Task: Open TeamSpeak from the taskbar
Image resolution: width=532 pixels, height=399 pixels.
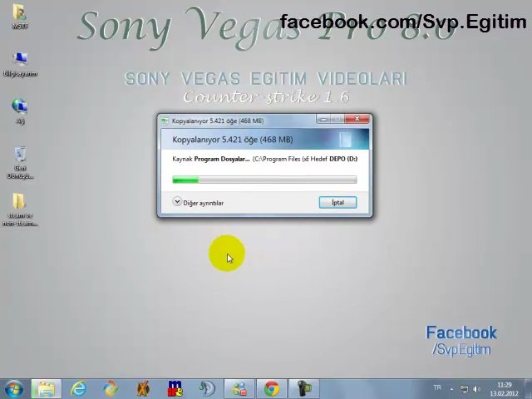Action: click(207, 389)
